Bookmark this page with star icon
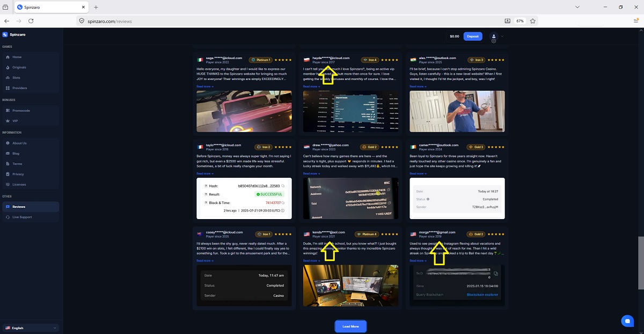The width and height of the screenshot is (644, 334). [533, 21]
